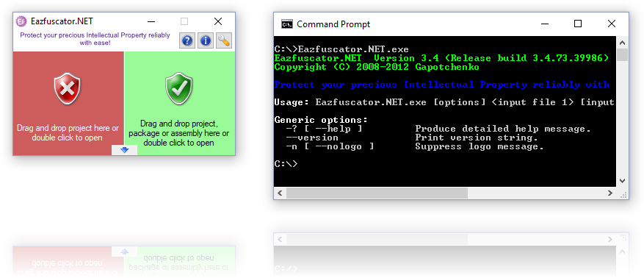Click the horizontal scroll right arrow
The image size is (644, 278).
[610, 193]
